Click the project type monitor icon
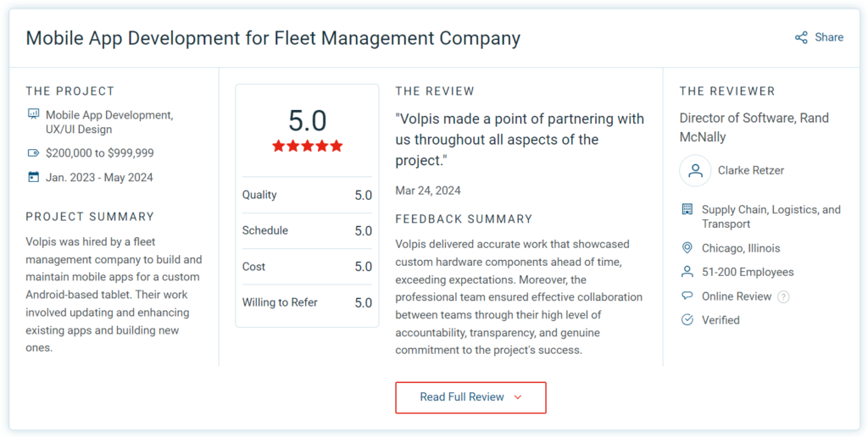The width and height of the screenshot is (868, 437). tap(33, 114)
